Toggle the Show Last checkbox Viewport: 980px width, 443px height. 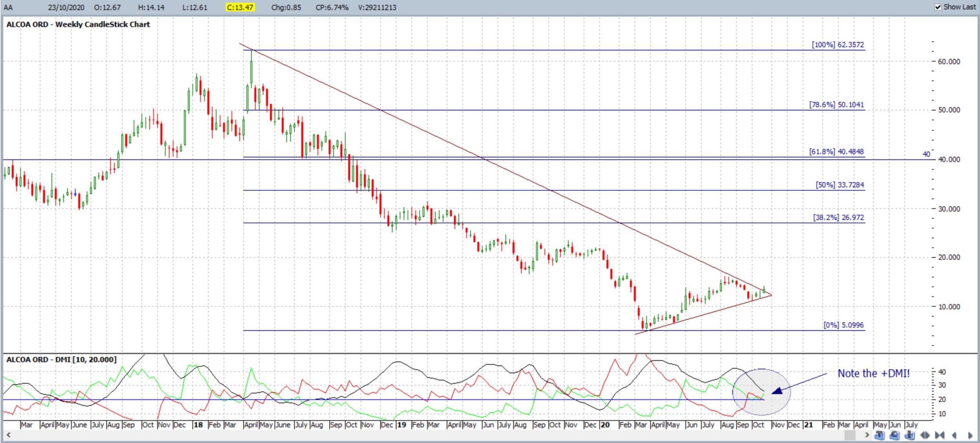pyautogui.click(x=938, y=7)
